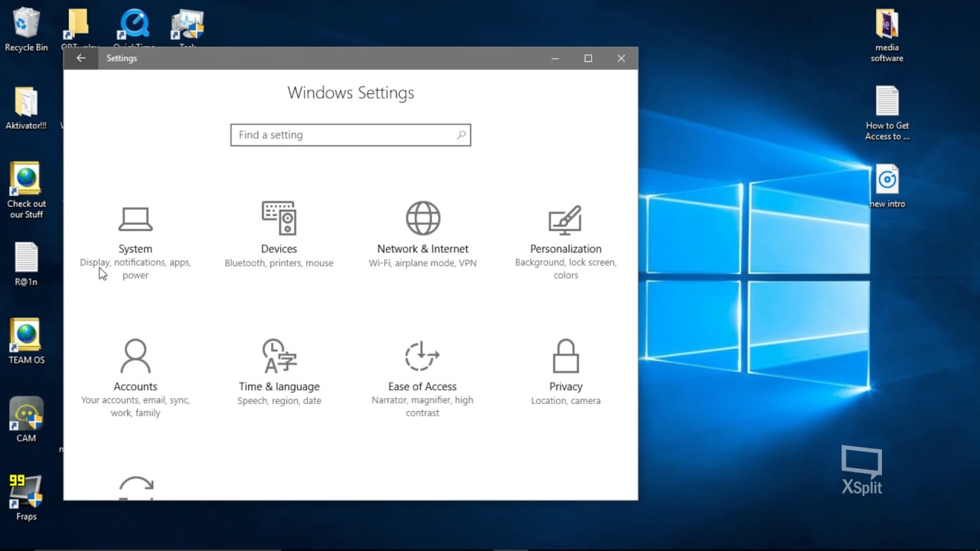Open the Personalization paintbrush icon
This screenshot has width=980, height=551.
pyautogui.click(x=566, y=219)
